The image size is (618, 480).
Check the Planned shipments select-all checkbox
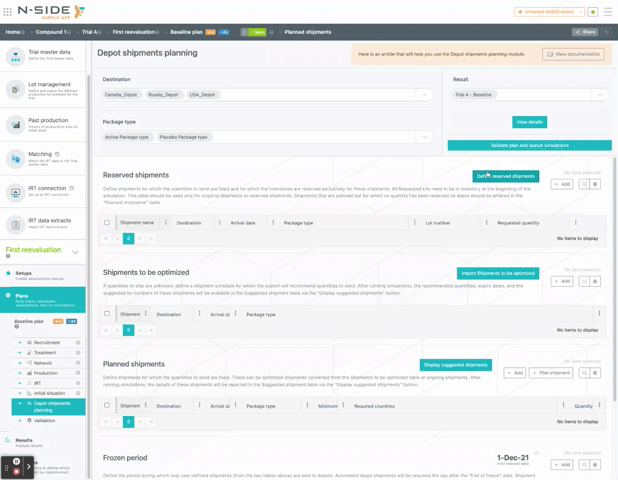point(107,406)
